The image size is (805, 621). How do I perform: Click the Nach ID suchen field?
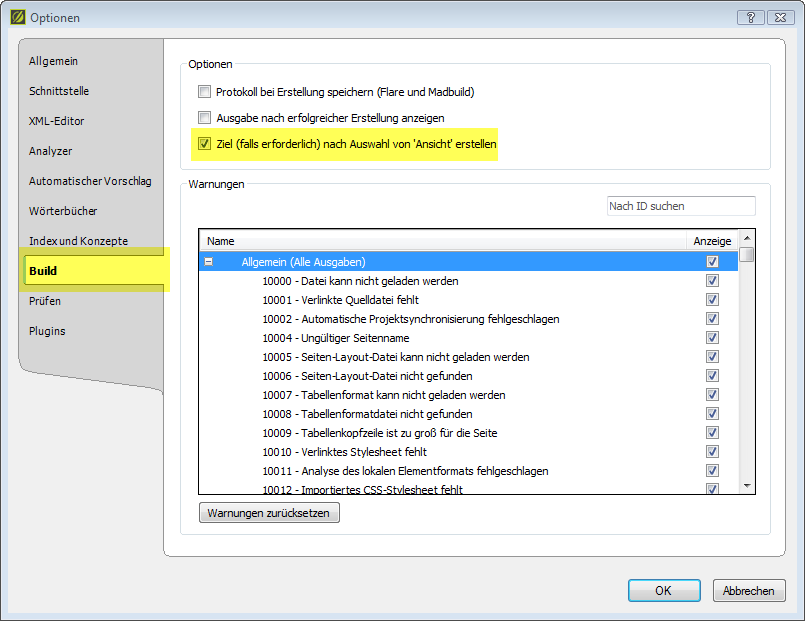(x=681, y=206)
